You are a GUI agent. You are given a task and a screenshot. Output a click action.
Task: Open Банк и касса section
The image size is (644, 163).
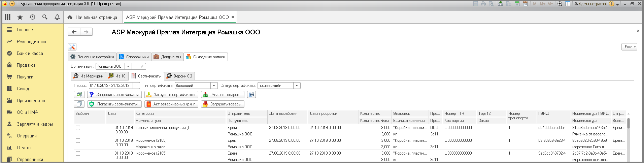click(33, 53)
